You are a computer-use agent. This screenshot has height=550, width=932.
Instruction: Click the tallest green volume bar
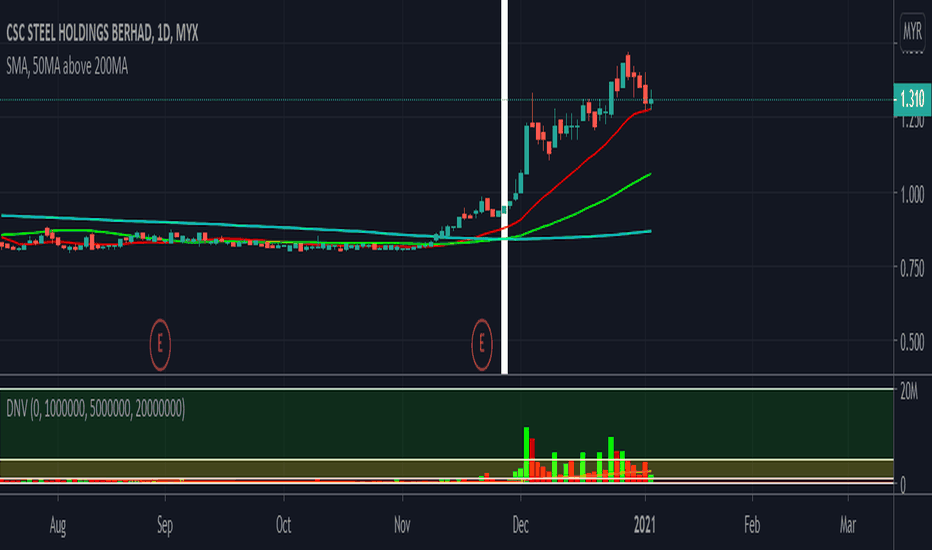526,454
